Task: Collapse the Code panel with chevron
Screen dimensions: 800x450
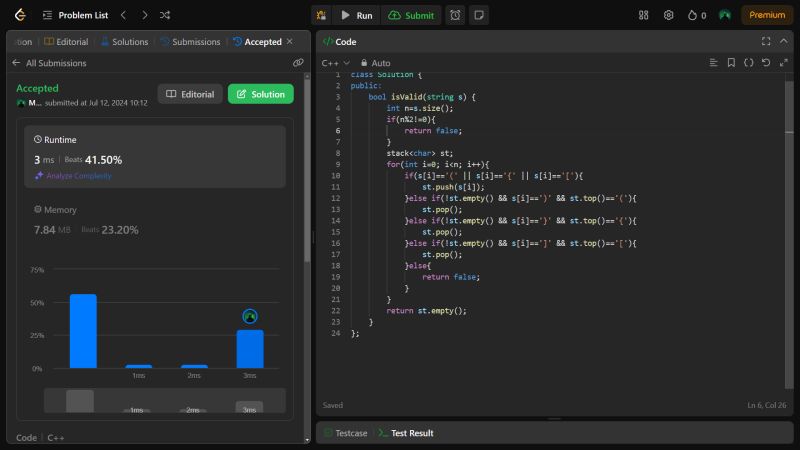Action: click(783, 41)
